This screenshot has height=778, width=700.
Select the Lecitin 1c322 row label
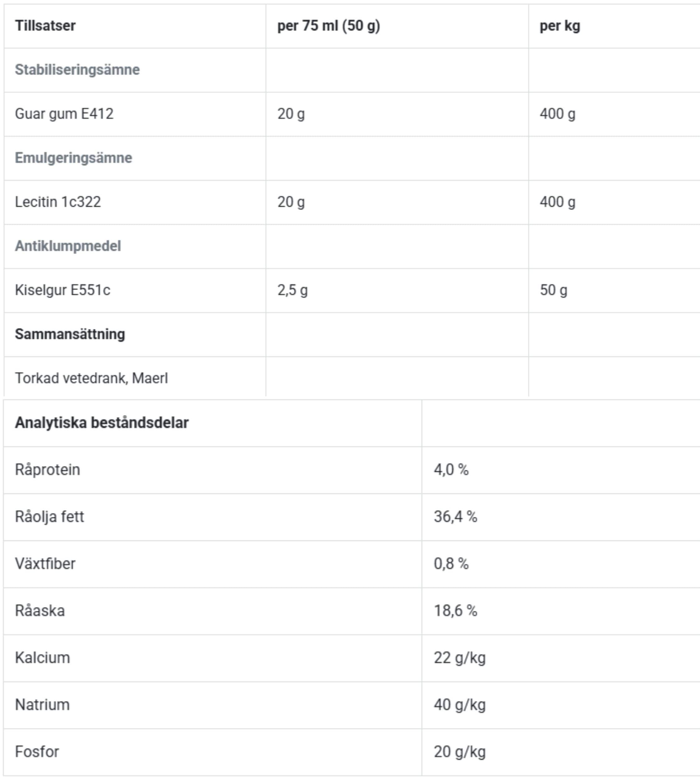58,202
